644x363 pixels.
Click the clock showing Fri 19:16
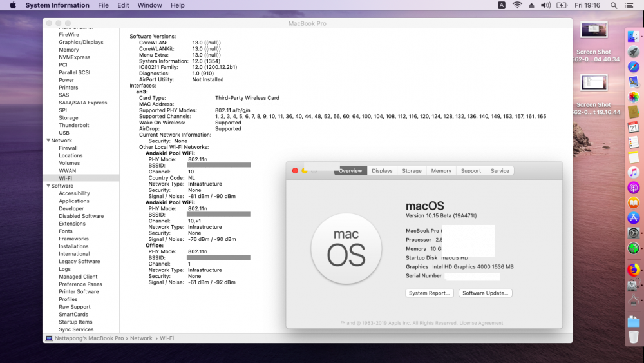coord(587,5)
